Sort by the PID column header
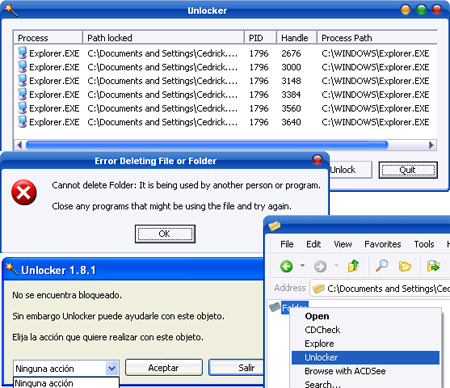 [x=260, y=38]
